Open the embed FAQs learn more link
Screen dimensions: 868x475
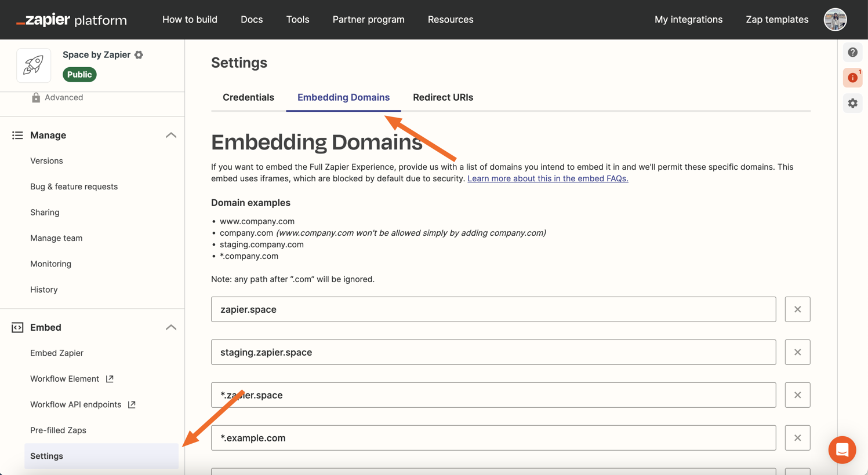pyautogui.click(x=547, y=178)
